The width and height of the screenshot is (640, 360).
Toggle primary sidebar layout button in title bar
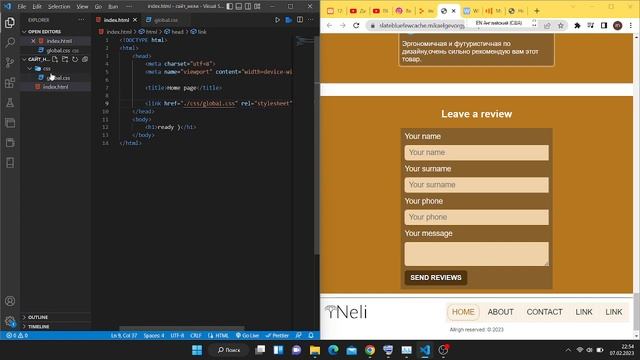230,7
